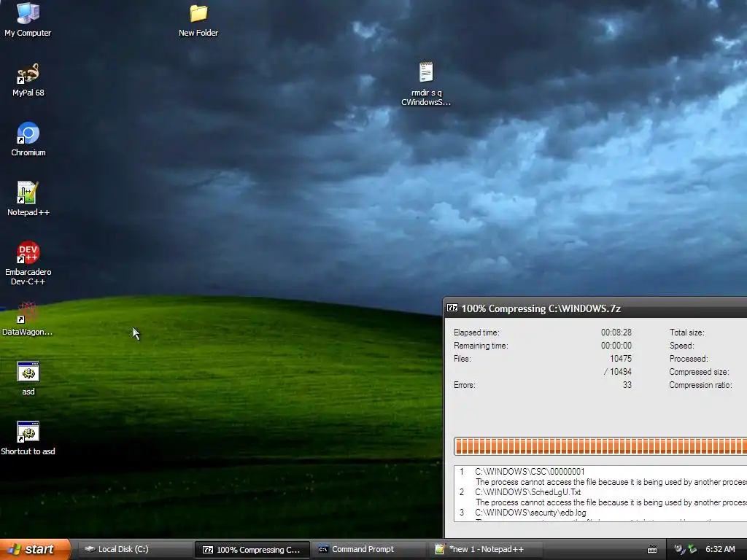Click the first network tray icon

(x=680, y=550)
